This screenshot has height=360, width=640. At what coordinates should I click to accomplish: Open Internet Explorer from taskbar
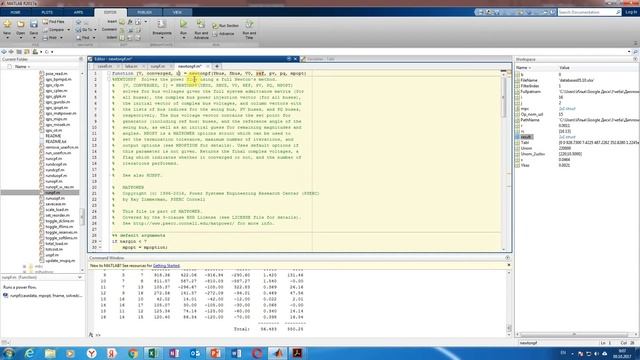29,353
